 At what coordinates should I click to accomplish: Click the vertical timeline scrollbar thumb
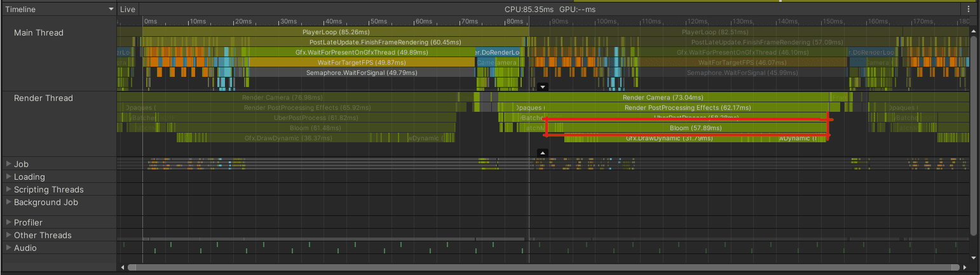point(974,135)
